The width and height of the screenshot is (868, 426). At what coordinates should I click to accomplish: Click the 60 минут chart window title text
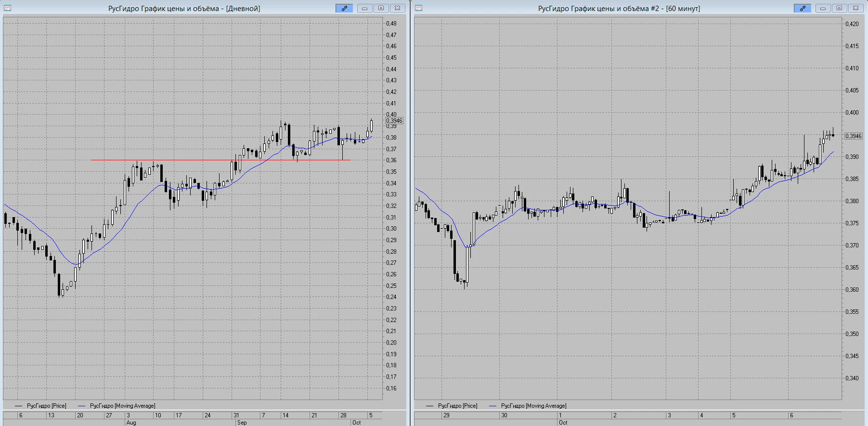pyautogui.click(x=619, y=9)
